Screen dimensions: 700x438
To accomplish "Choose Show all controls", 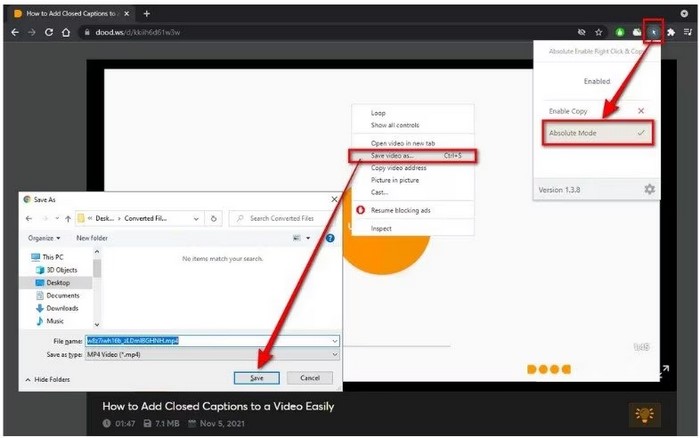I will 395,125.
